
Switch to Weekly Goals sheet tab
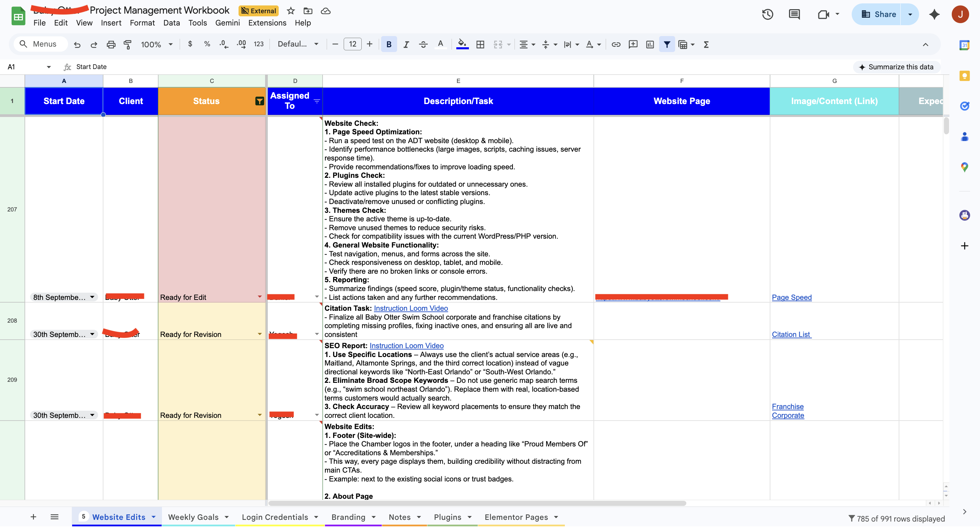click(193, 517)
